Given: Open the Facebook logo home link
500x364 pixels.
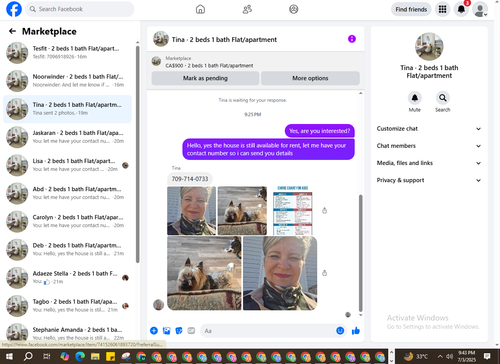Looking at the screenshot, I should click(14, 9).
